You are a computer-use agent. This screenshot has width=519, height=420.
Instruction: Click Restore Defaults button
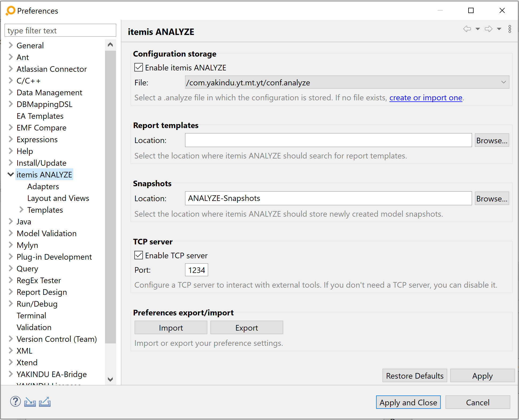click(415, 375)
